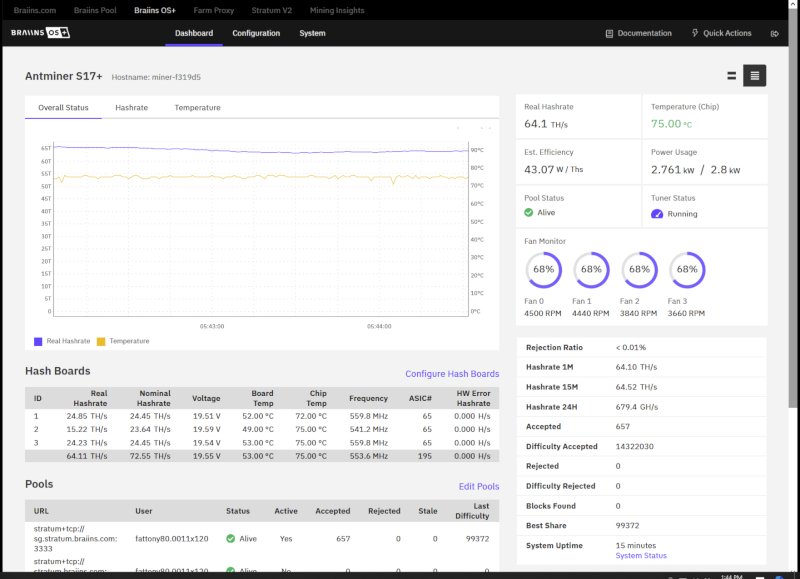
Task: Switch to the Temperature chart tab
Action: pyautogui.click(x=197, y=108)
